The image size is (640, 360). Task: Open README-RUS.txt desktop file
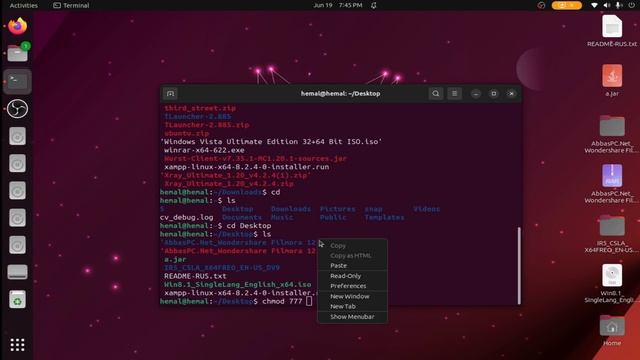coord(612,31)
